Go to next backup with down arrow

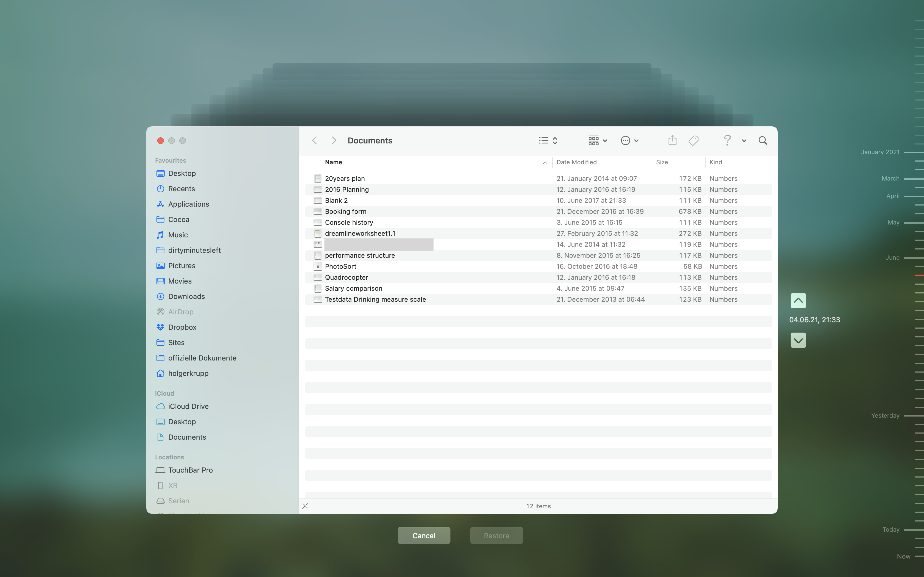(x=798, y=340)
